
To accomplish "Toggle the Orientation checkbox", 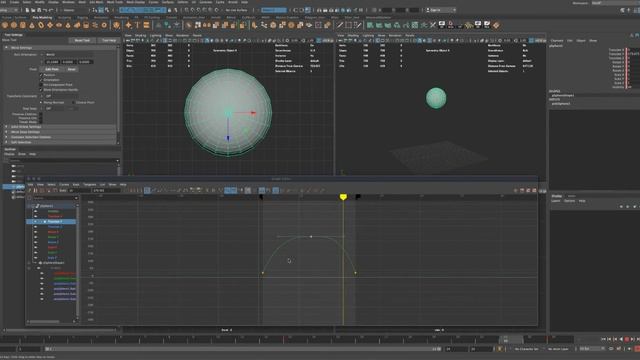I will click(x=41, y=80).
